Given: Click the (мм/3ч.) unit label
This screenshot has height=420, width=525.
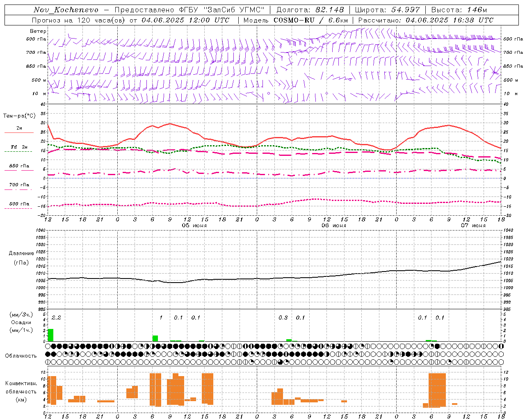Looking at the screenshot, I should pos(21,315).
